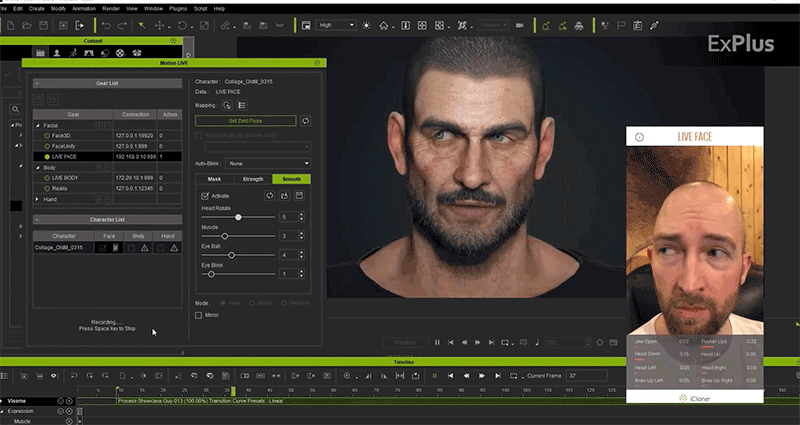The image size is (800, 425).
Task: Click the save smooth preset disk icon
Action: pyautogui.click(x=299, y=195)
